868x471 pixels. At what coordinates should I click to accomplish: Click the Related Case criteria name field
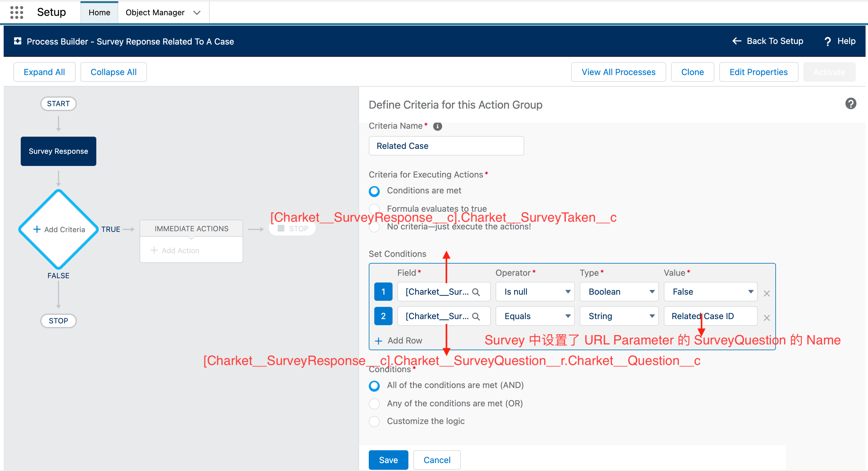click(x=446, y=146)
